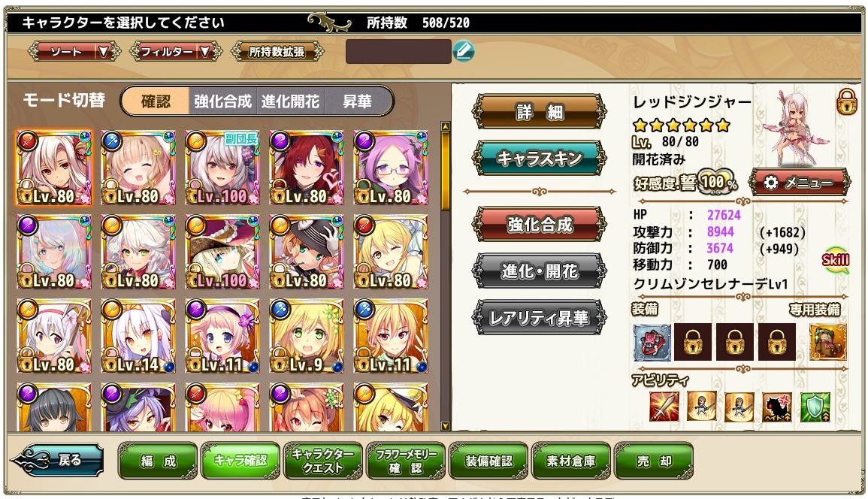Select the equipped bracelet equipment icon
Screen dimensions: 868x499
(652, 343)
